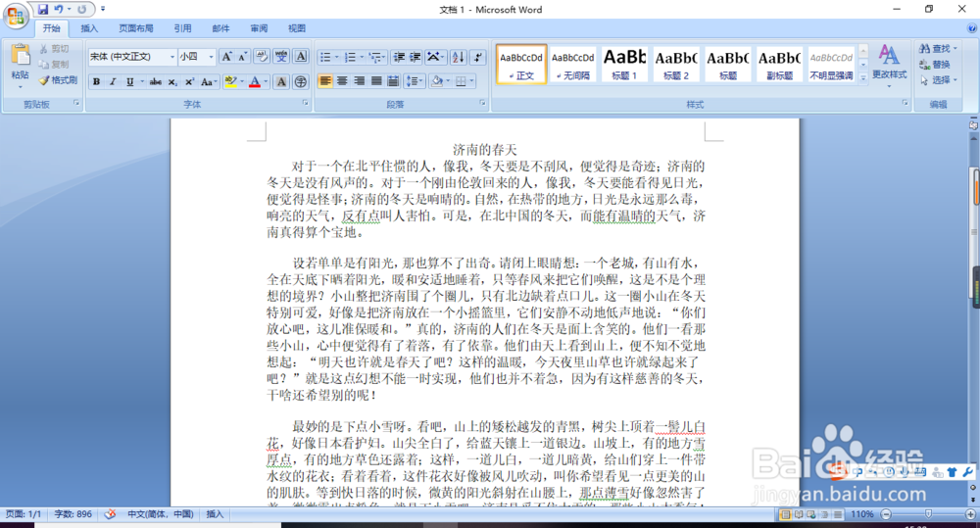Click 更改样式 (Change Styles)

click(x=890, y=65)
